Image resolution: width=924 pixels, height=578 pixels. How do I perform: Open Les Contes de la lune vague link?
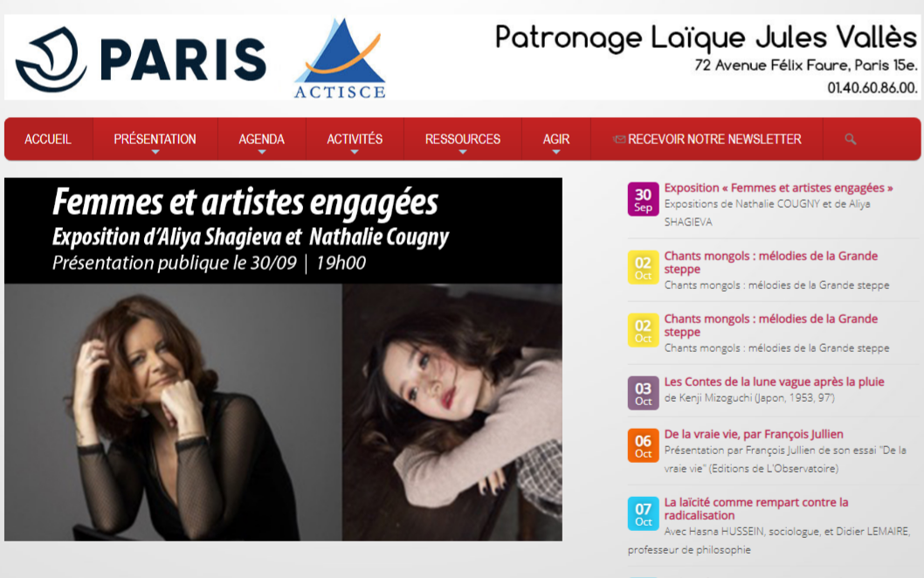[774, 382]
